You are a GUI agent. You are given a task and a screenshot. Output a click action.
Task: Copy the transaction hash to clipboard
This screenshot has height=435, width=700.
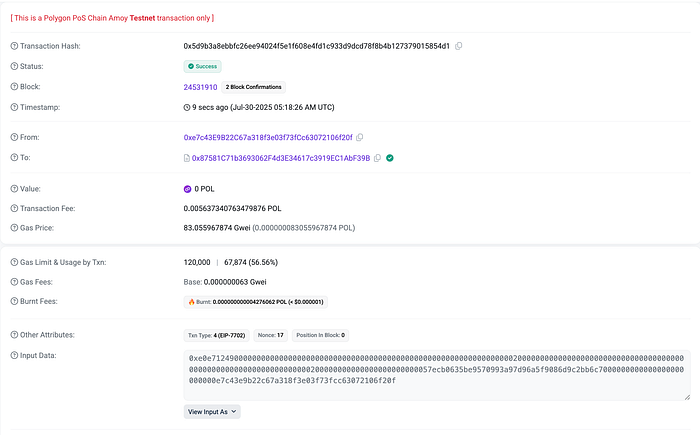pyautogui.click(x=458, y=46)
